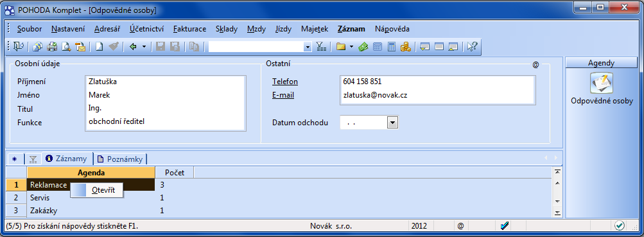644x237 pixels.
Task: Open the Datum odchodu calendar dropdown
Action: point(393,123)
